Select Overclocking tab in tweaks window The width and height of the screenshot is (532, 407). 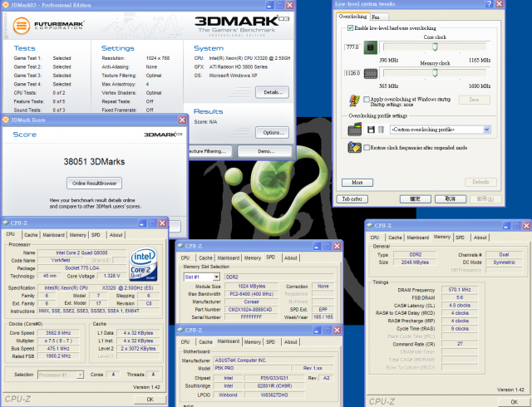tap(352, 17)
